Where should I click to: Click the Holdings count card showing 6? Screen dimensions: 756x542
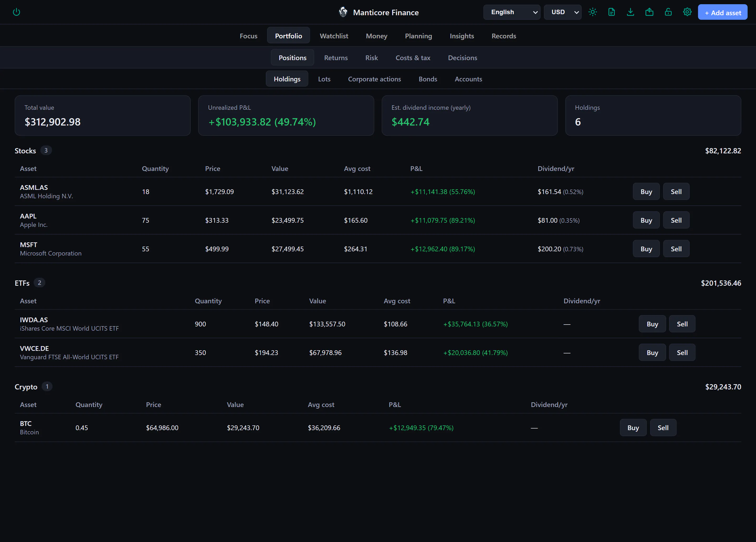653,115
